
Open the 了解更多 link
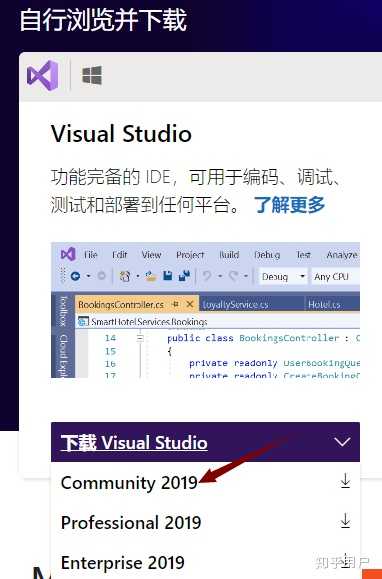[x=289, y=205]
